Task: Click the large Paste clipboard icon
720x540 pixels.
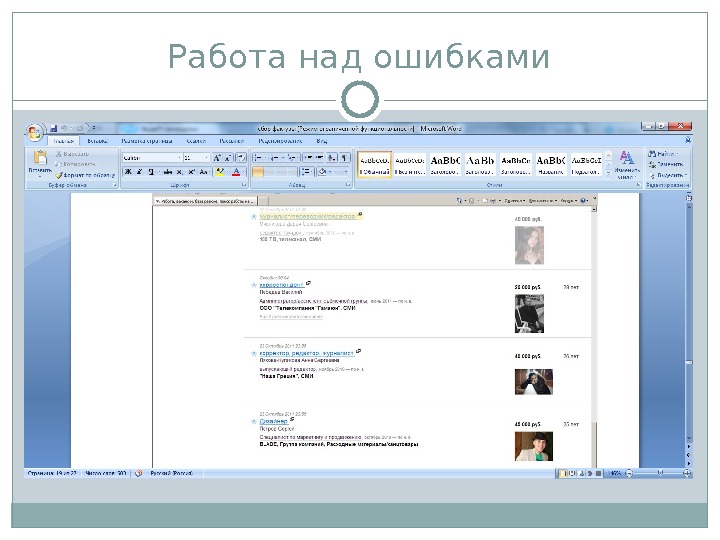Action: tap(40, 158)
